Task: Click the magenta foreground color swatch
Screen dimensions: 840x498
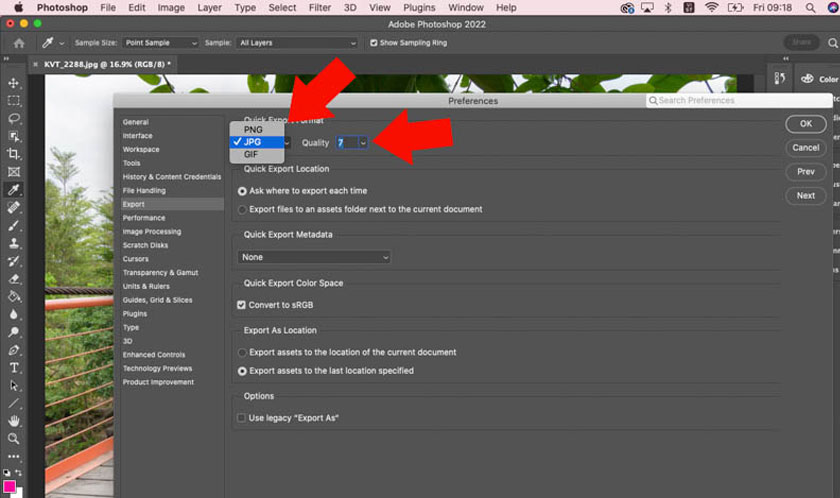Action: (9, 486)
